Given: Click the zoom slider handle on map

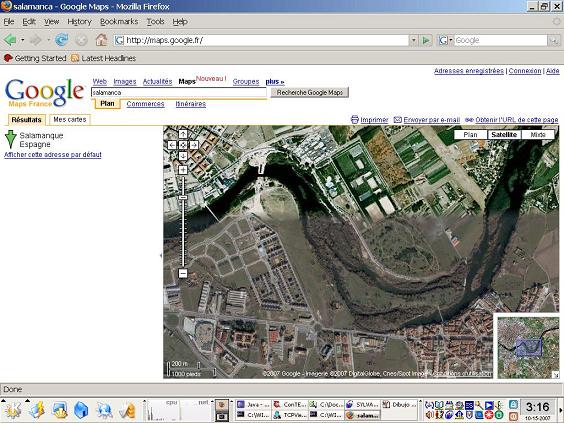Looking at the screenshot, I should tap(183, 197).
